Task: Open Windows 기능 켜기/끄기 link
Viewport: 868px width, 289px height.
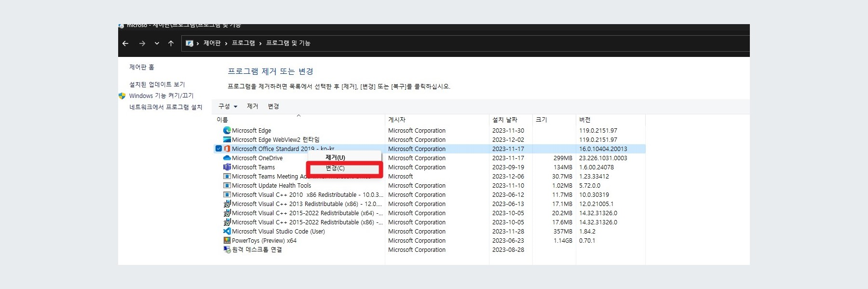Action: (161, 96)
